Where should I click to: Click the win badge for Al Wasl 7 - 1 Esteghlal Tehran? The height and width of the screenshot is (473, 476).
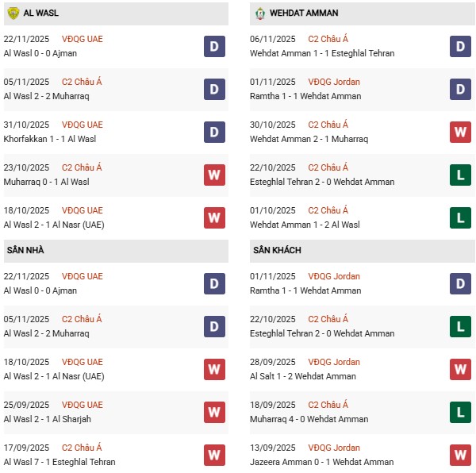pyautogui.click(x=214, y=455)
